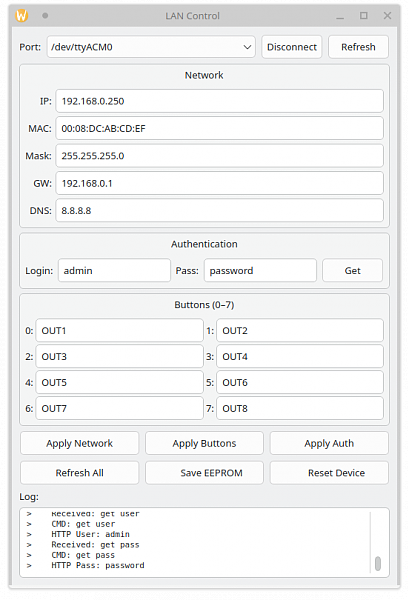Image resolution: width=409 pixels, height=600 pixels.
Task: Click button 0 name field OUT1
Action: pyautogui.click(x=119, y=331)
